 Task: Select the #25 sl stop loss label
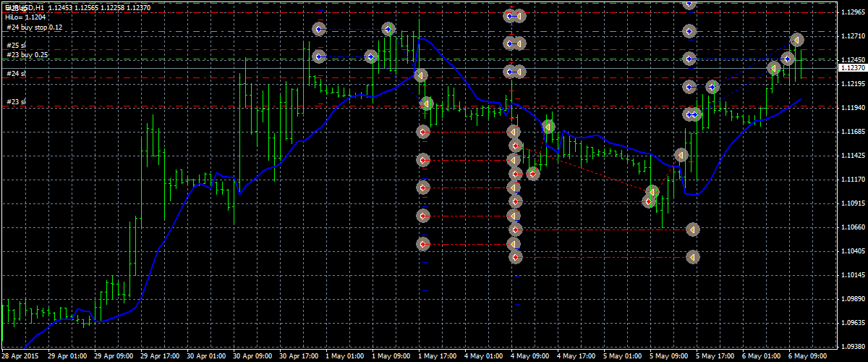[16, 45]
